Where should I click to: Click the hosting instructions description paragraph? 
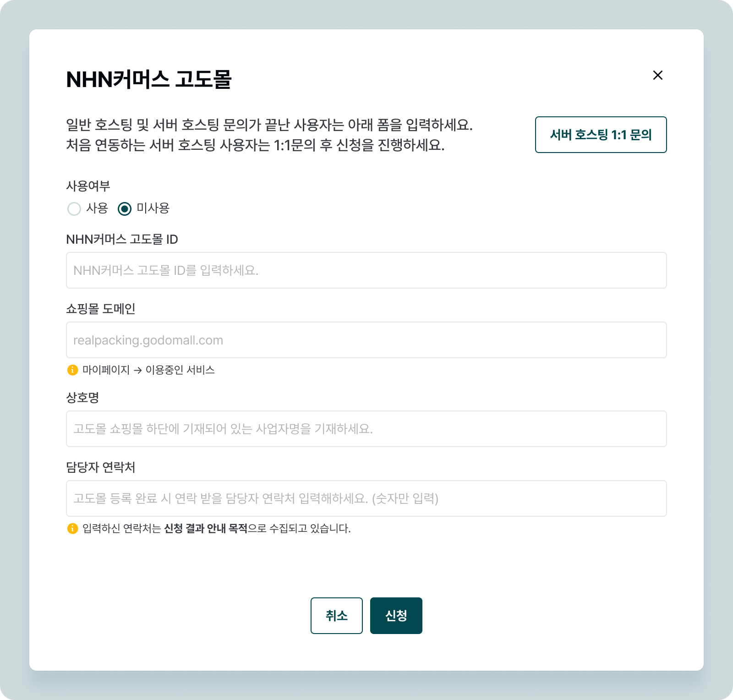(269, 135)
